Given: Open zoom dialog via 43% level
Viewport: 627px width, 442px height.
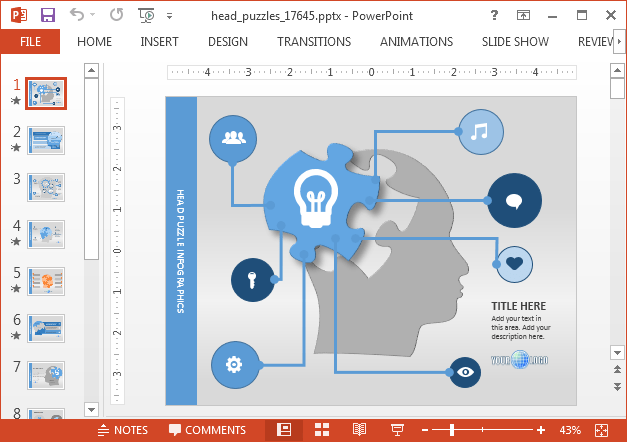Looking at the screenshot, I should [x=570, y=430].
